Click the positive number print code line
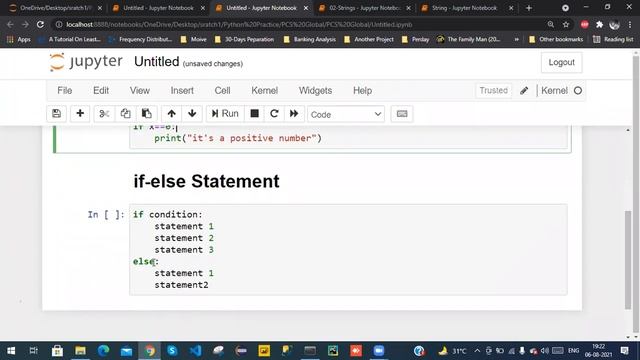Image resolution: width=640 pixels, height=360 pixels. 238,138
